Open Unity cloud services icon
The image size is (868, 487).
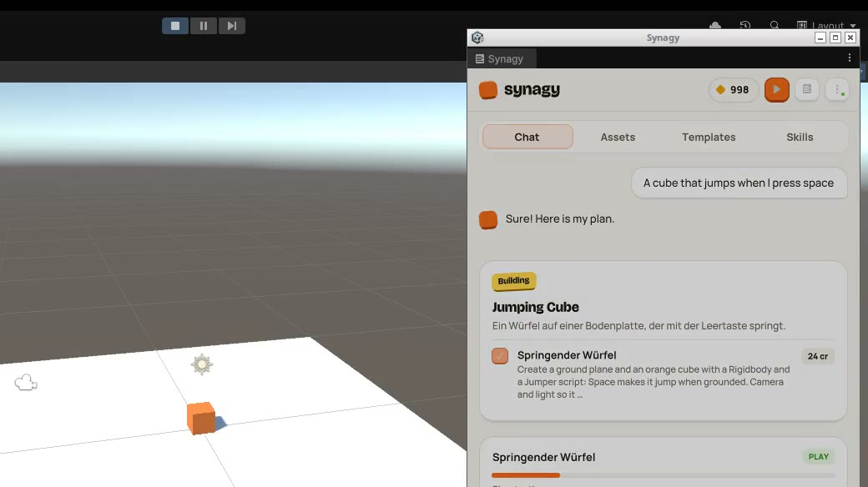[x=715, y=26]
